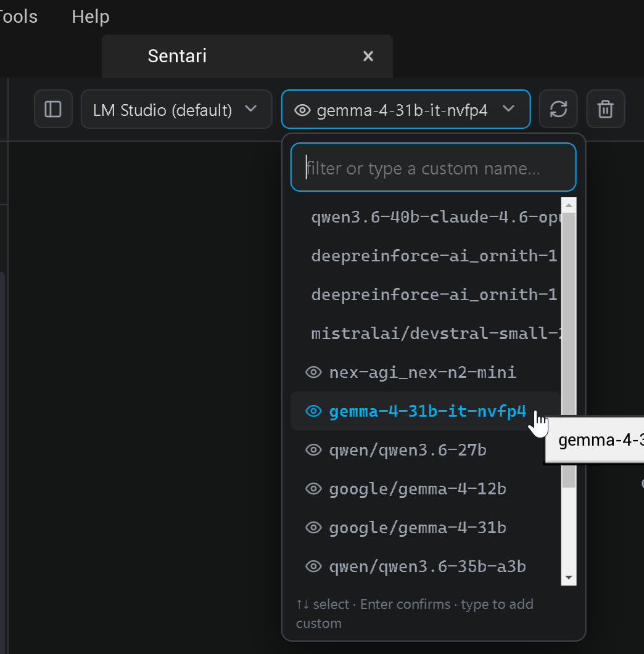Screen dimensions: 644x654
Task: Focus the filter or custom name field
Action: (433, 167)
